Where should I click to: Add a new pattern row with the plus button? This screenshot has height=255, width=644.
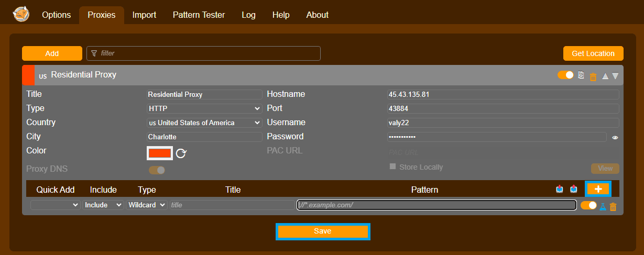point(598,189)
